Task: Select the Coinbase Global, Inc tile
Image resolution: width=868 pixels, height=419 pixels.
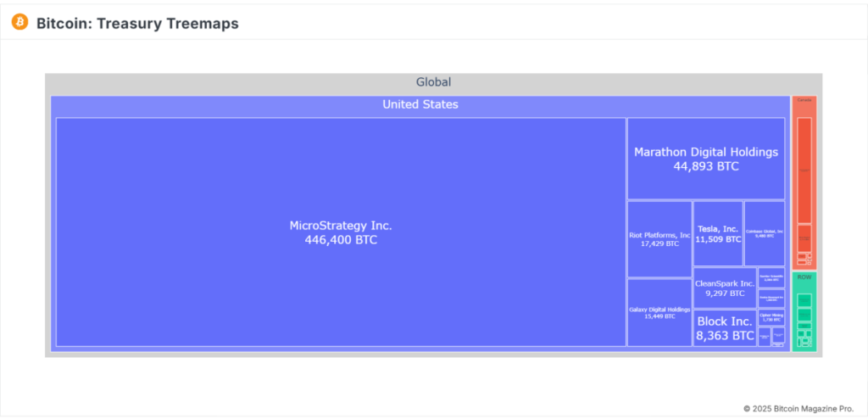Action: pos(765,233)
